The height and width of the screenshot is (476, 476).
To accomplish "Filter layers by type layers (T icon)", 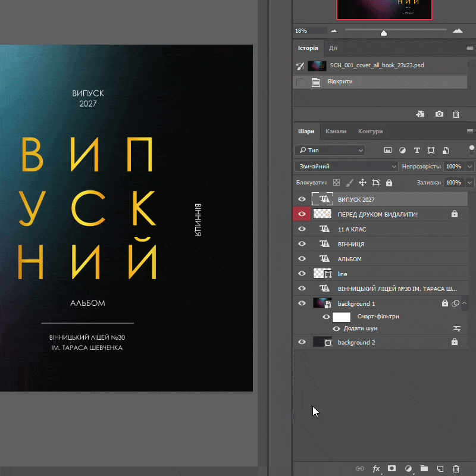I will tap(417, 151).
